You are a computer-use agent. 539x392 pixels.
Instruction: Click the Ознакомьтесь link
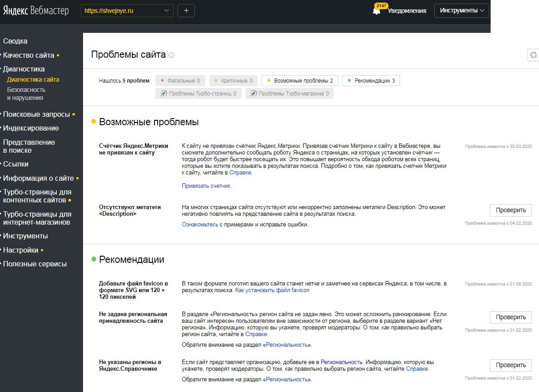pos(200,225)
